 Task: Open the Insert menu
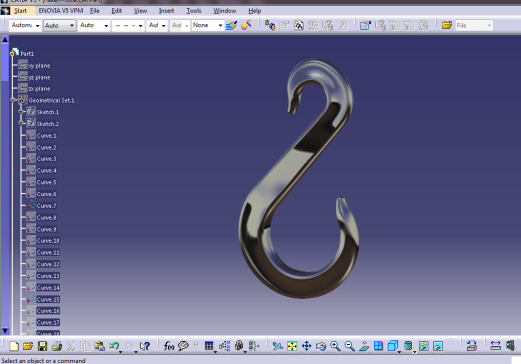pyautogui.click(x=166, y=11)
